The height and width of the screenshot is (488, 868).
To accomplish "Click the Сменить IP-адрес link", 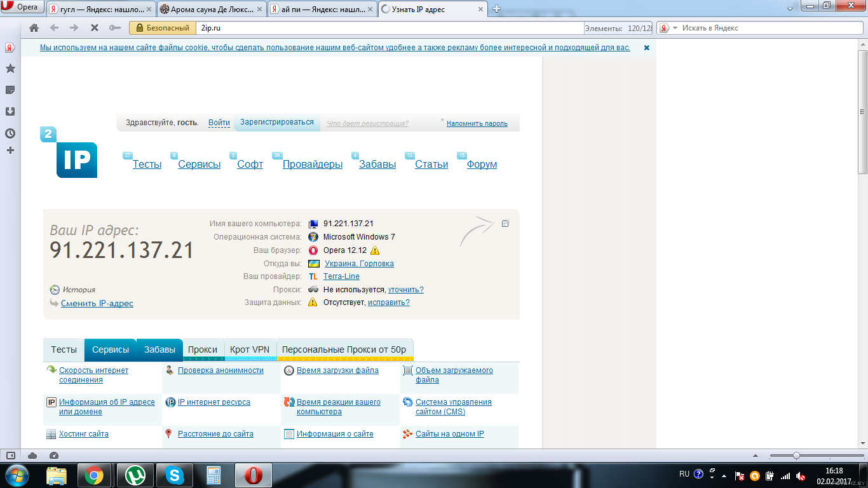I will 97,303.
